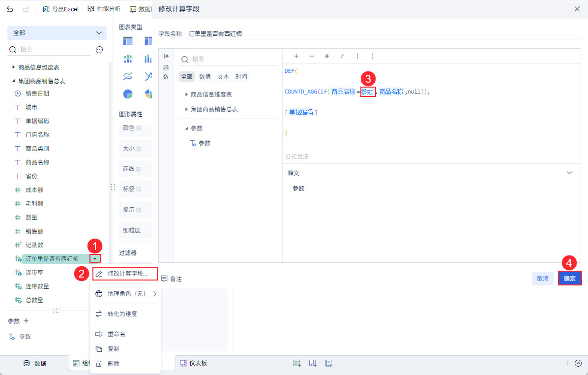Expand 商品信息维度表 in dialog field tree
Viewport: 588px width, 375px height.
pos(186,94)
